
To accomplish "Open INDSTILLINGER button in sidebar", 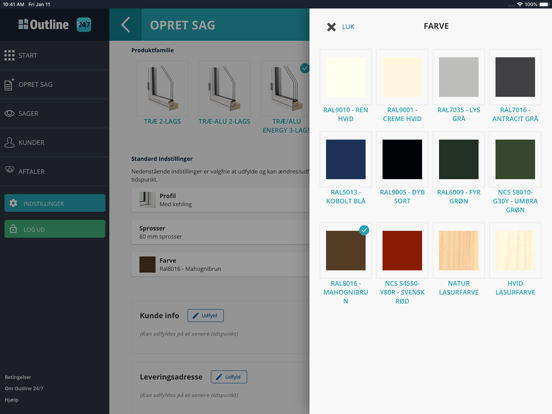I will pos(55,203).
